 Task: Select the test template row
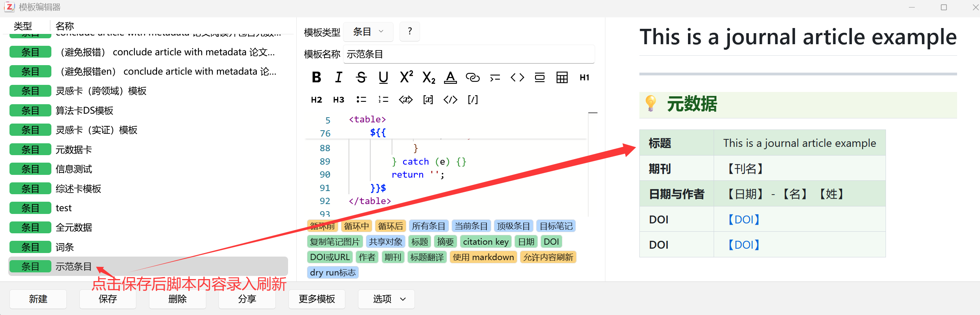[x=148, y=208]
